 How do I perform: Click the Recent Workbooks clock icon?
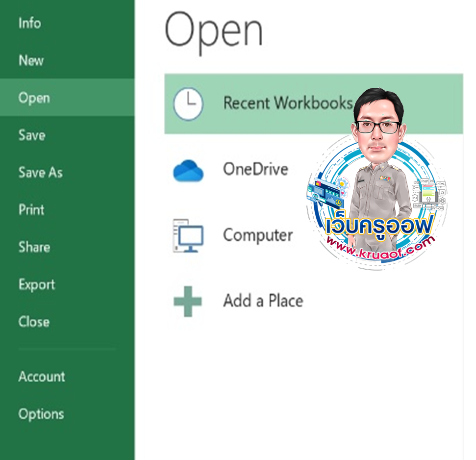coord(188,104)
